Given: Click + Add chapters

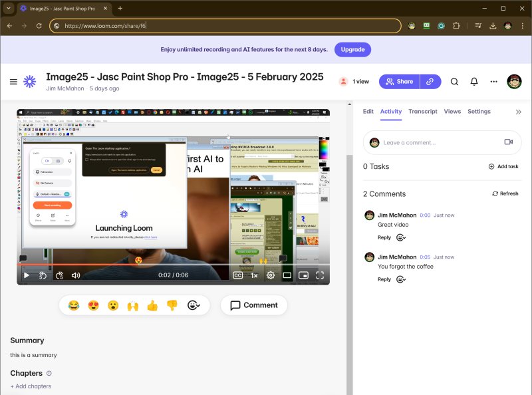Looking at the screenshot, I should coord(31,386).
